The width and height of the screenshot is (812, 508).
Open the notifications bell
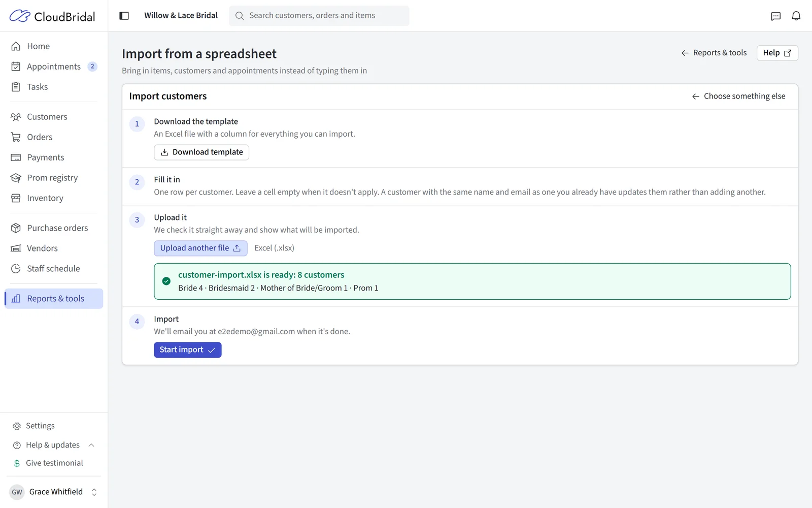[x=796, y=16]
